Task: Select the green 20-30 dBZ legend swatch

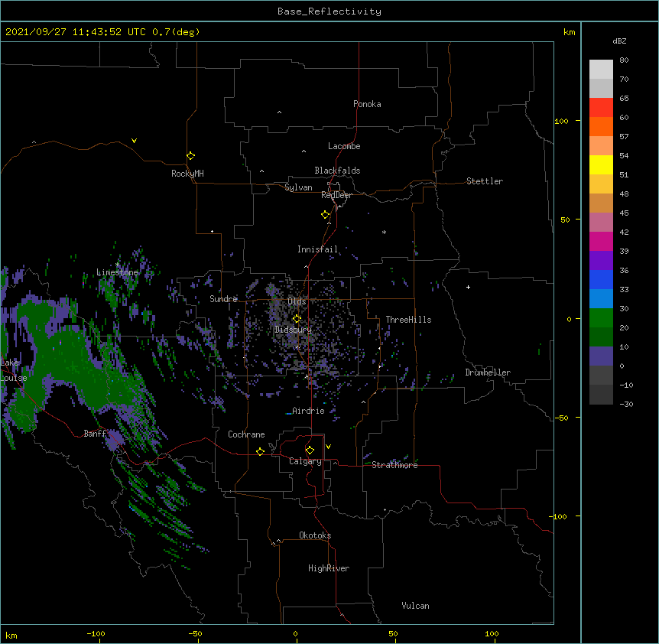Action: [601, 318]
